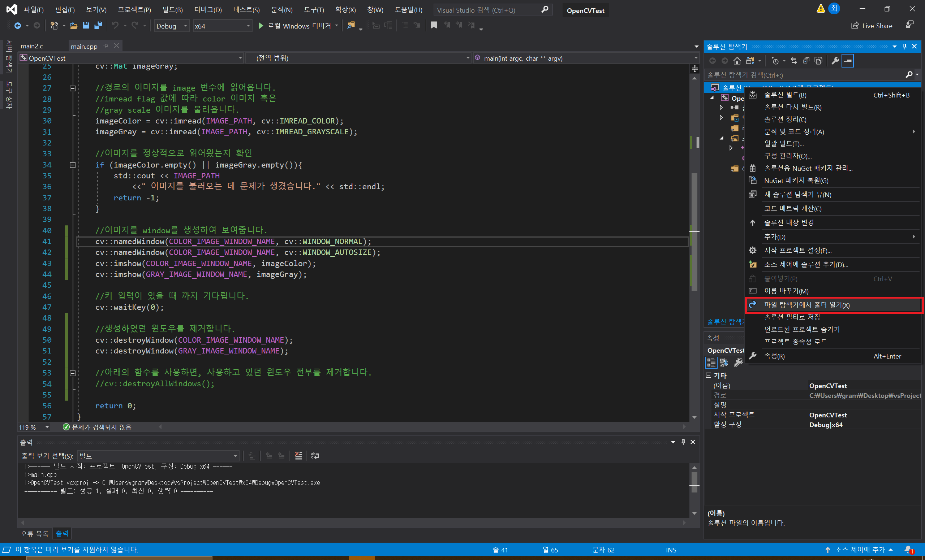
Task: Collapse the code block at line 34
Action: click(x=73, y=165)
